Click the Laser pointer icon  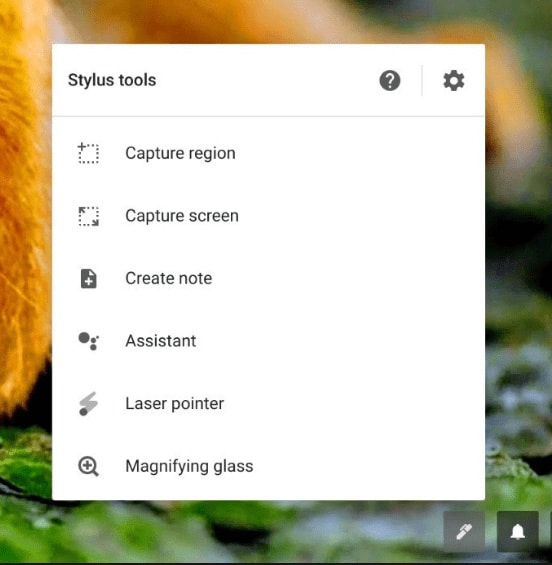88,404
